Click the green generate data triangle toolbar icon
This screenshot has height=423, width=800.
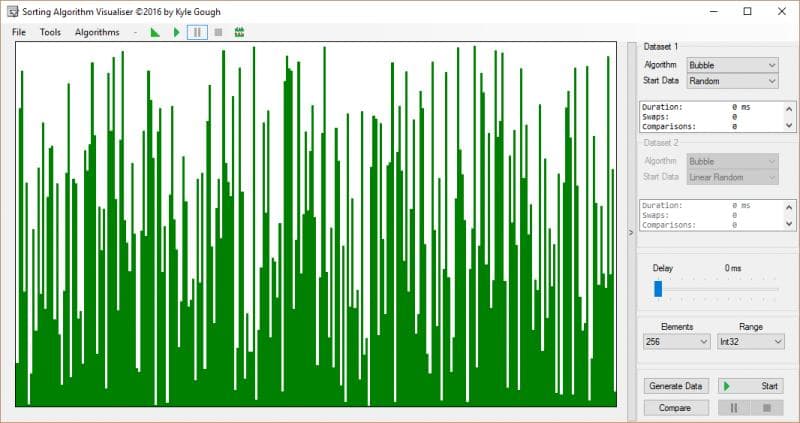click(155, 32)
